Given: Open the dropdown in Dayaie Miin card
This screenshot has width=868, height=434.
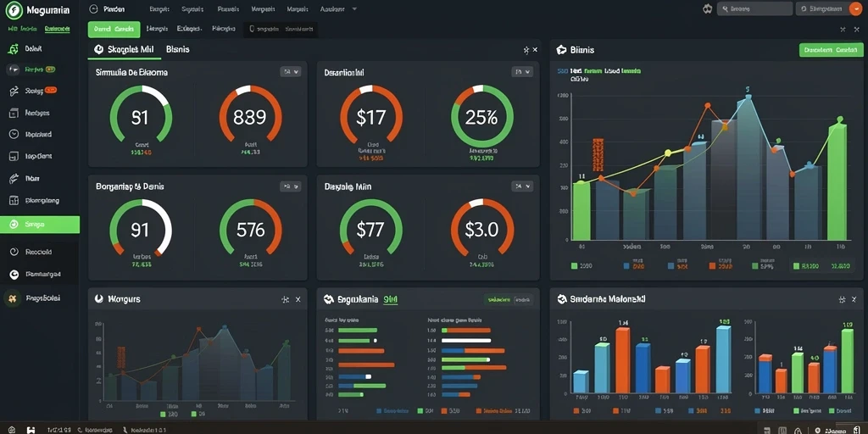Looking at the screenshot, I should [x=522, y=186].
